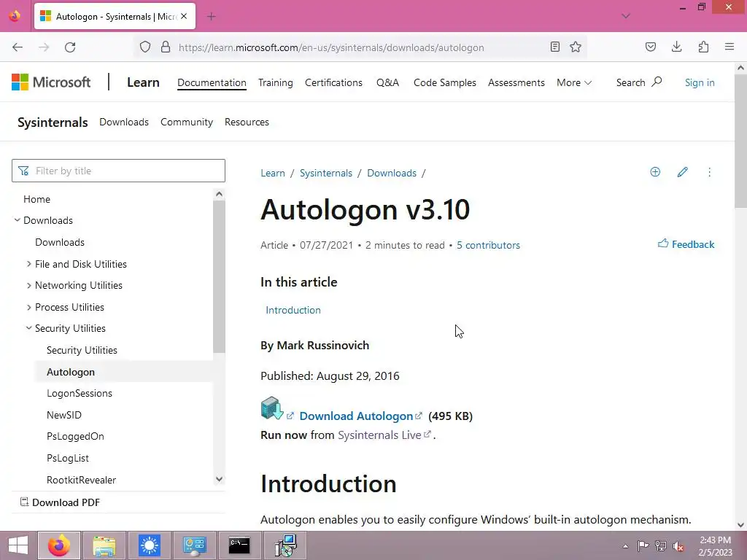Expand Process Utilities node
Screen dimensions: 747x560
tap(29, 307)
